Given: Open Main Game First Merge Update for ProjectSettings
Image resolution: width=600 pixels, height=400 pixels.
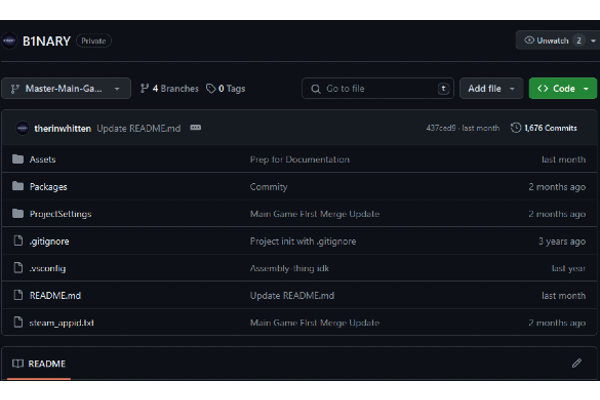Looking at the screenshot, I should tap(315, 214).
